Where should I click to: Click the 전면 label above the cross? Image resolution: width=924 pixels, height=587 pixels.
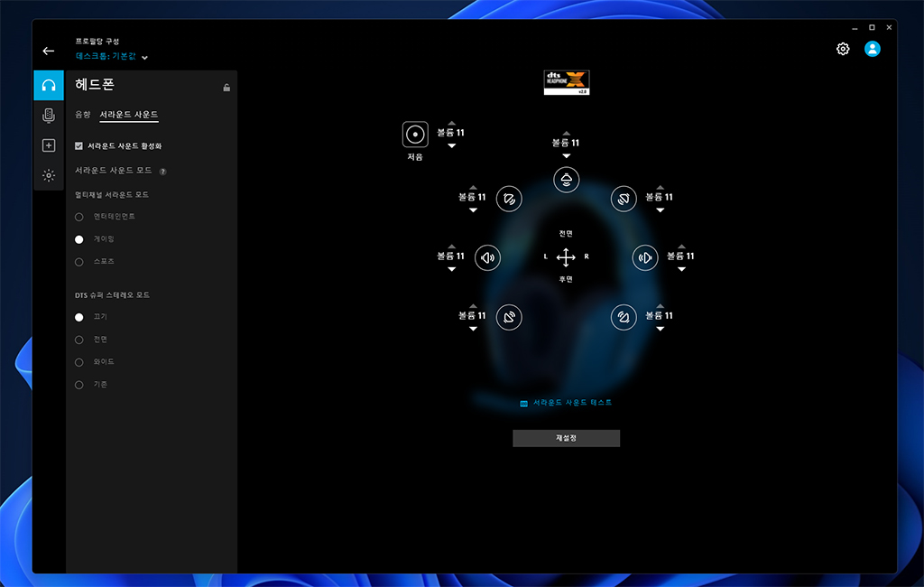coord(566,234)
